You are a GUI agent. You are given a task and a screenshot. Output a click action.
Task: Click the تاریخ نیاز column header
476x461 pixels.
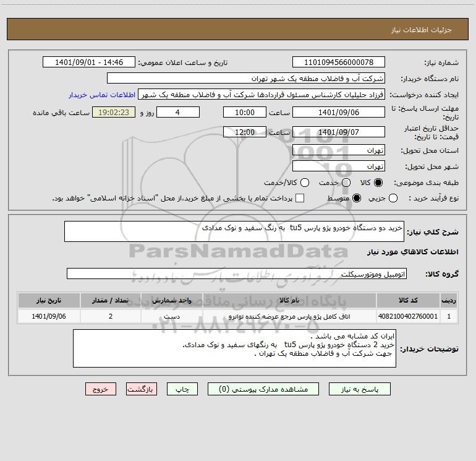[49, 300]
